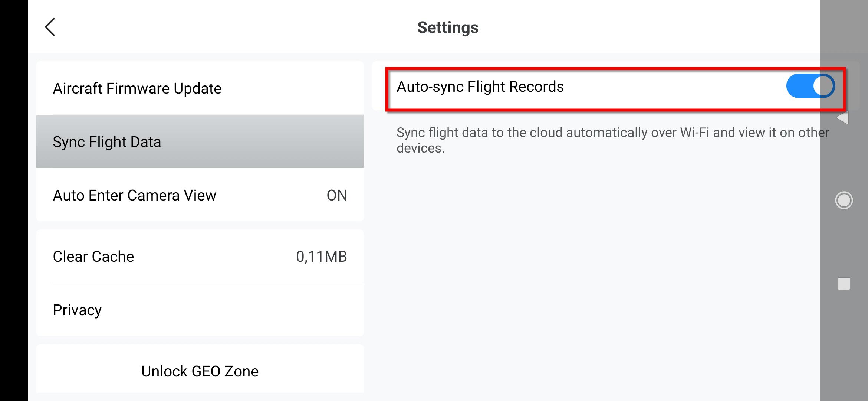Tap the Android recent apps square
This screenshot has width=868, height=401.
844,284
